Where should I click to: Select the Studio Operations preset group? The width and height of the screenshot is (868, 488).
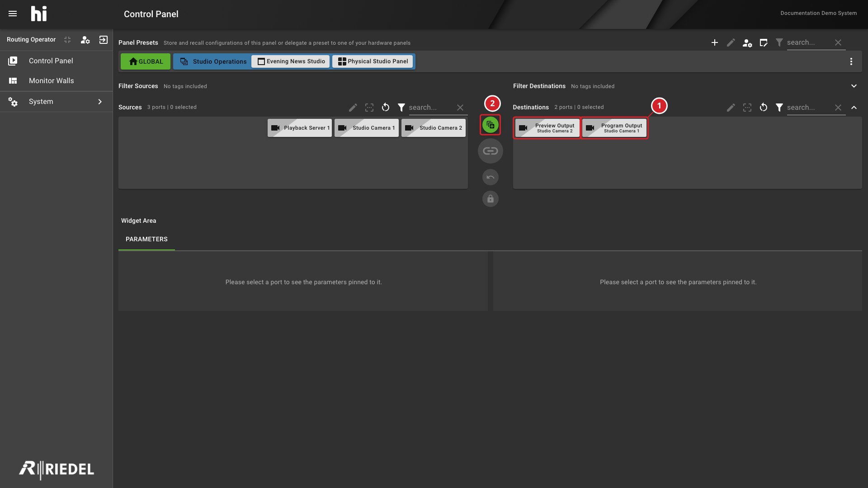pyautogui.click(x=213, y=61)
